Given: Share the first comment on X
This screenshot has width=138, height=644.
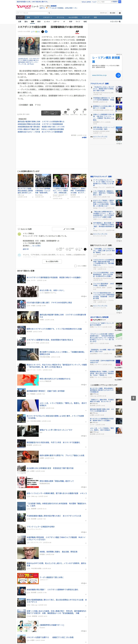Looking at the screenshot, I should (85, 249).
